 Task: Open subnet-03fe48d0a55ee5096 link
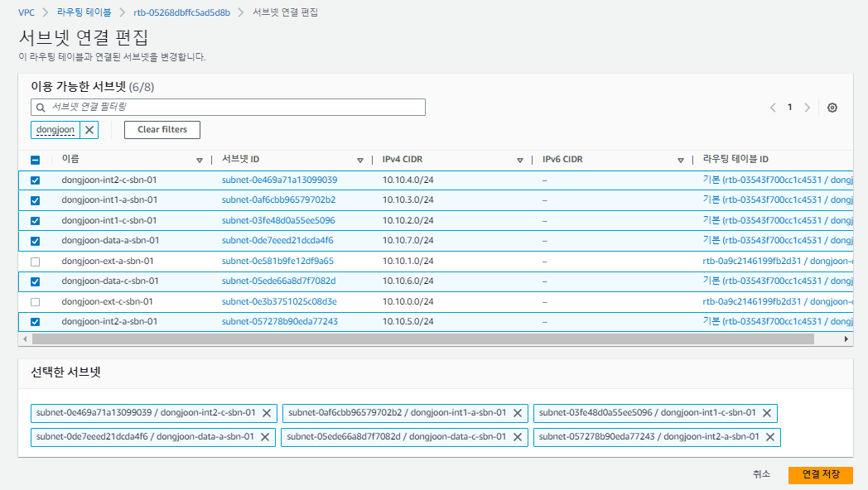click(278, 220)
